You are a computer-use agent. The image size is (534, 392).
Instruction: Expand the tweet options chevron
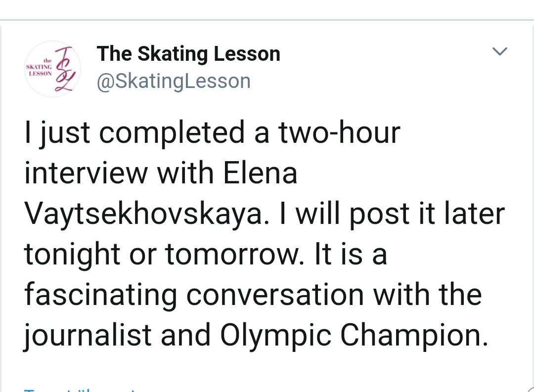pyautogui.click(x=500, y=51)
